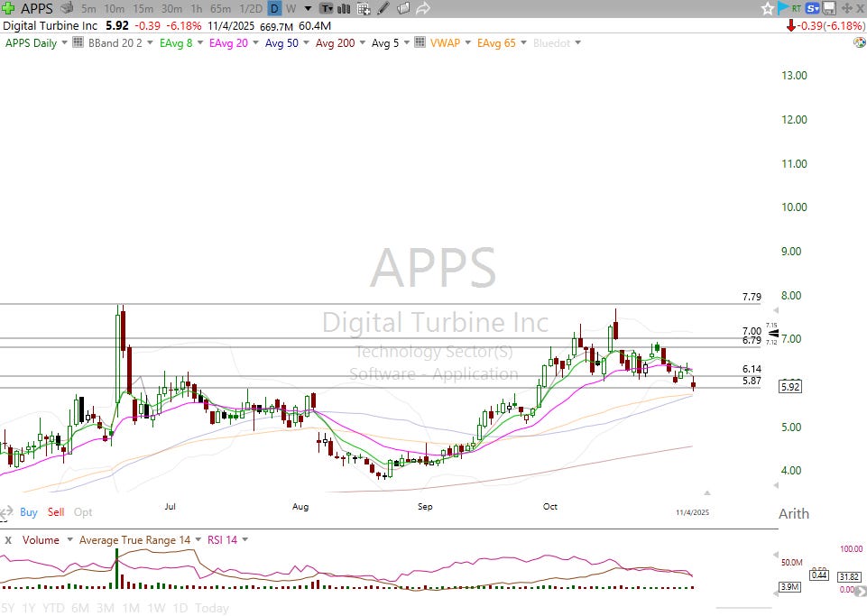Click the Sell button
Viewport: 867px width, 616px height.
coord(56,512)
